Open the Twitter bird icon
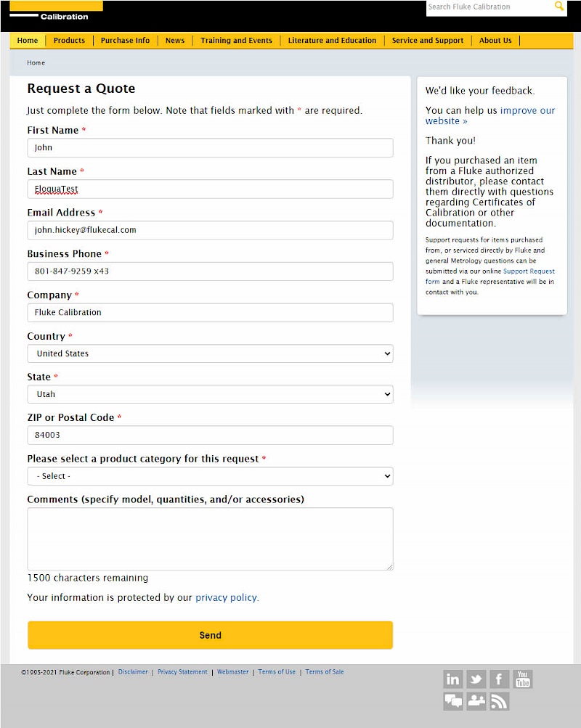 tap(476, 679)
